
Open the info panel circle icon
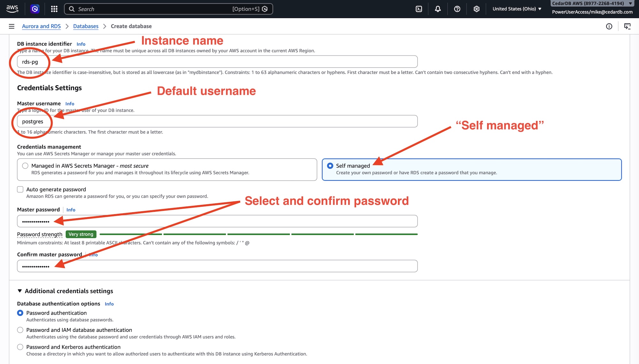click(609, 26)
